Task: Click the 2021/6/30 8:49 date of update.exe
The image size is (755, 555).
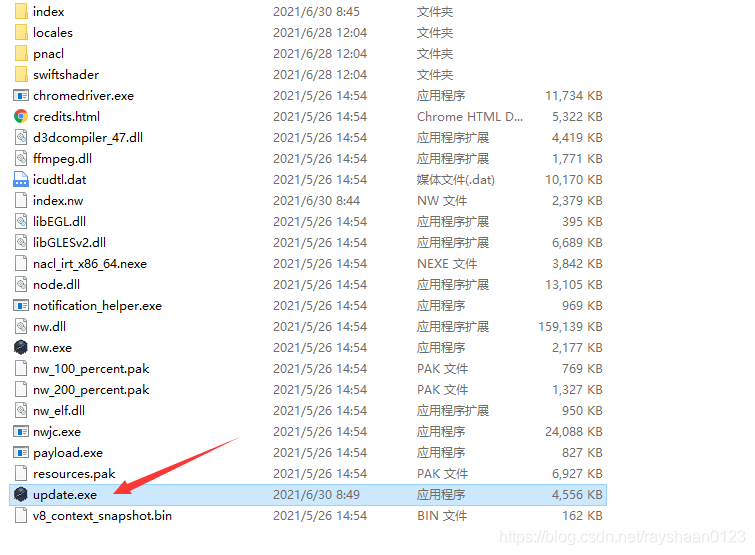Action: [x=316, y=495]
